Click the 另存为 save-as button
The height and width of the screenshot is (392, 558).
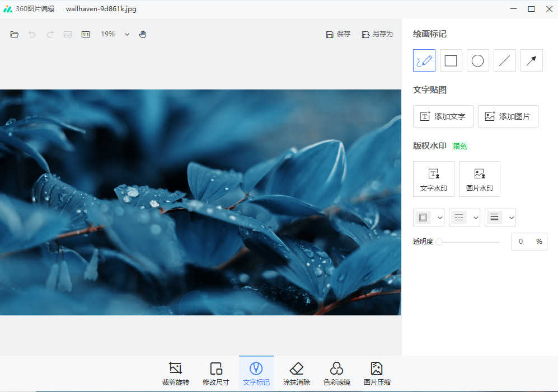pyautogui.click(x=377, y=34)
